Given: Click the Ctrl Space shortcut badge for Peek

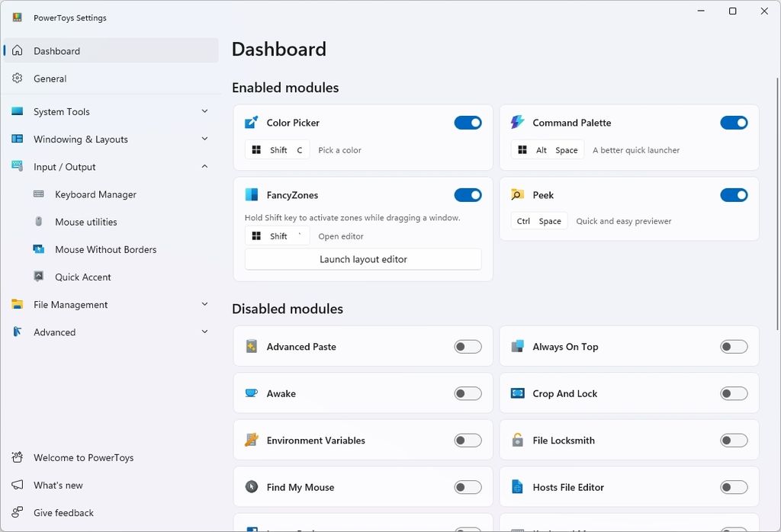Looking at the screenshot, I should pyautogui.click(x=538, y=220).
